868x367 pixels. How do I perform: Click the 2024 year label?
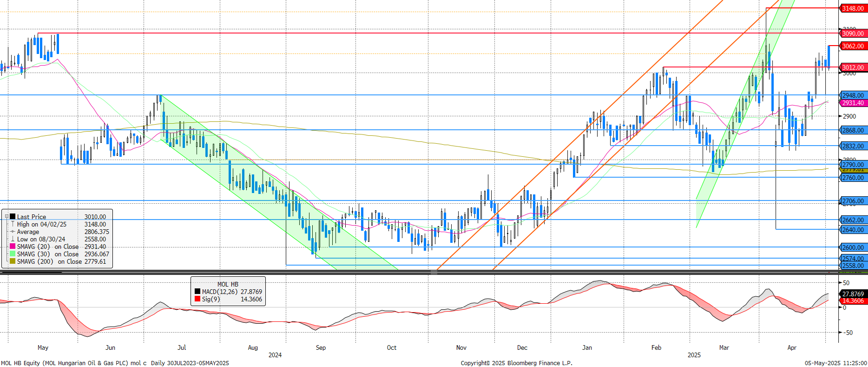(275, 355)
